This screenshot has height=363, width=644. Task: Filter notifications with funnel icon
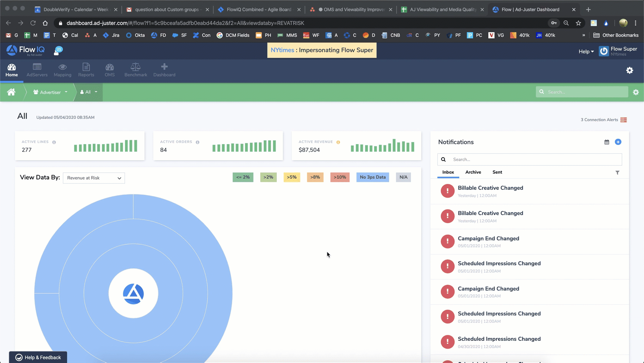618,173
